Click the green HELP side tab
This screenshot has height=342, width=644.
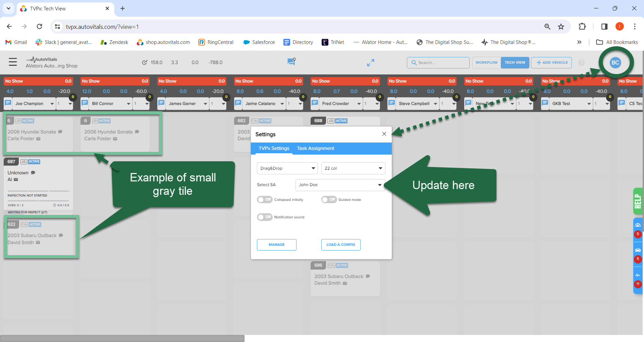tap(638, 201)
